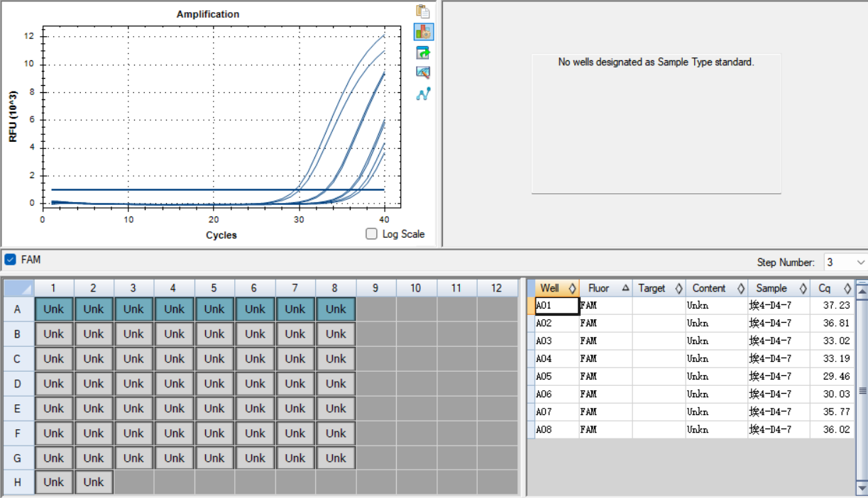Open the chart settings icon

point(424,32)
